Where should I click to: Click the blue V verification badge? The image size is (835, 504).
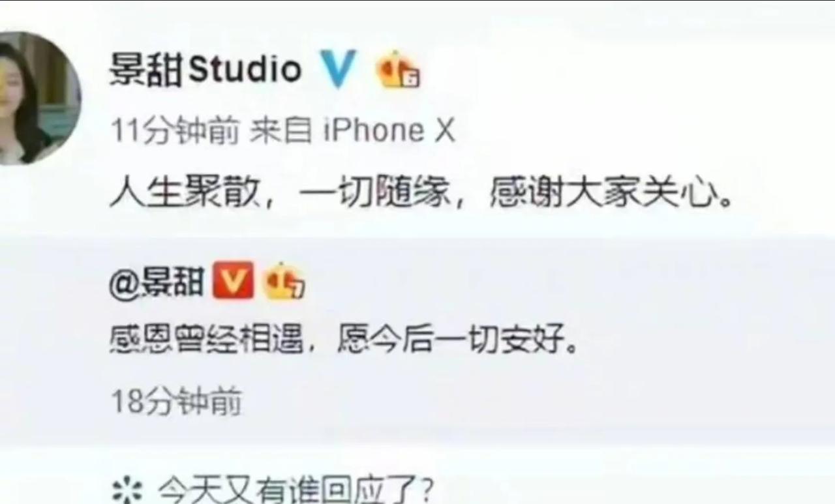click(x=339, y=69)
